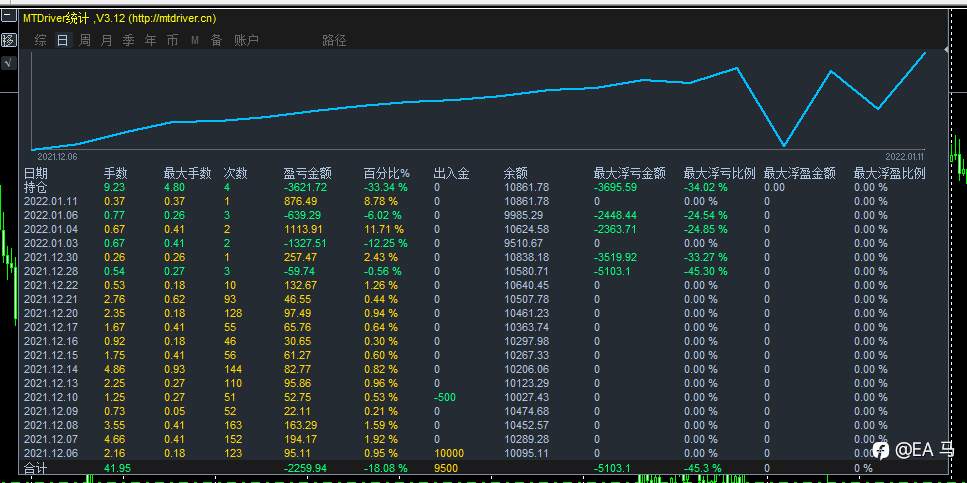Select the 2022.01.03 date row
The height and width of the screenshot is (483, 967).
click(x=49, y=243)
